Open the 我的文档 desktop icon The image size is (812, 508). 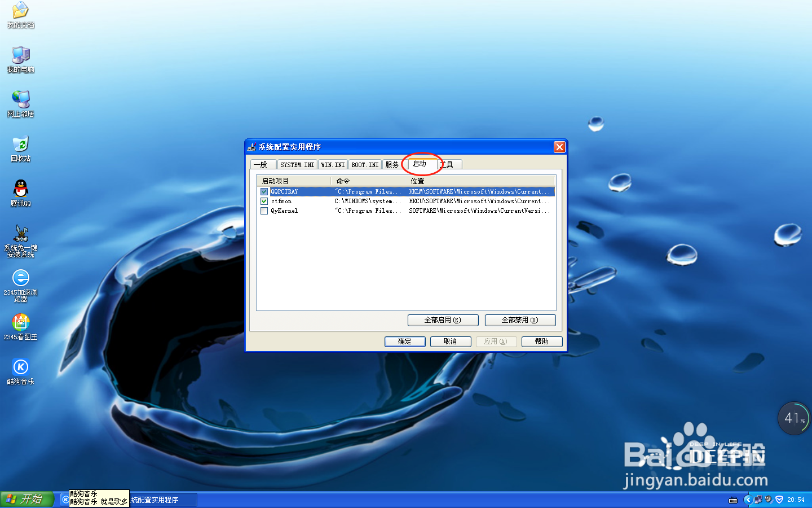tap(21, 15)
